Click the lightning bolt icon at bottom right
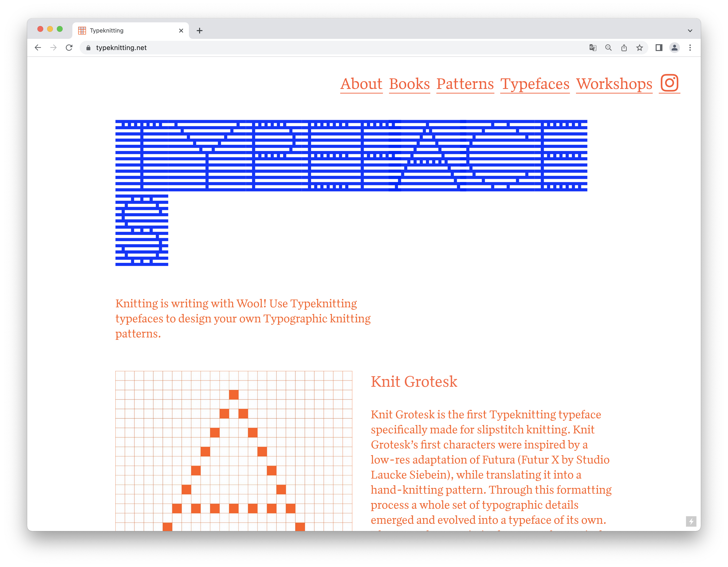 pos(692,521)
